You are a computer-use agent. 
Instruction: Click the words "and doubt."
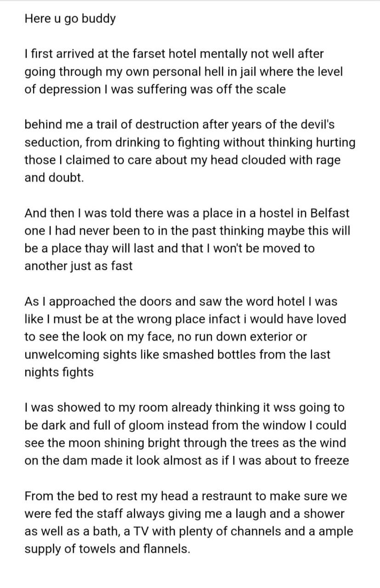click(x=54, y=178)
